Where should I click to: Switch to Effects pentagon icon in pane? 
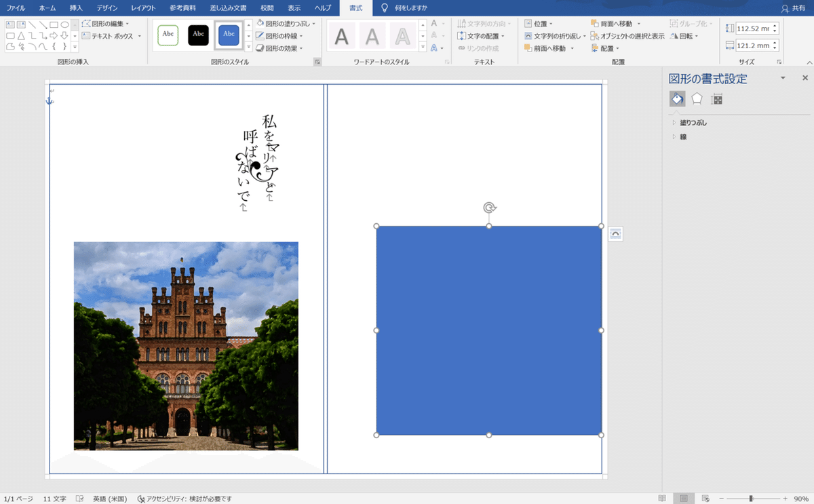coord(697,99)
